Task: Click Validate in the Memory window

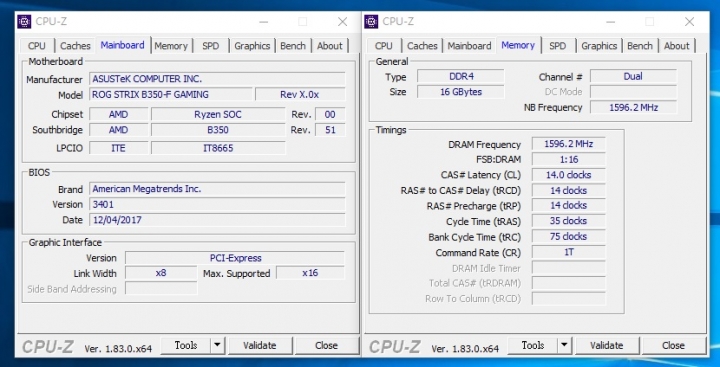Action: 607,345
